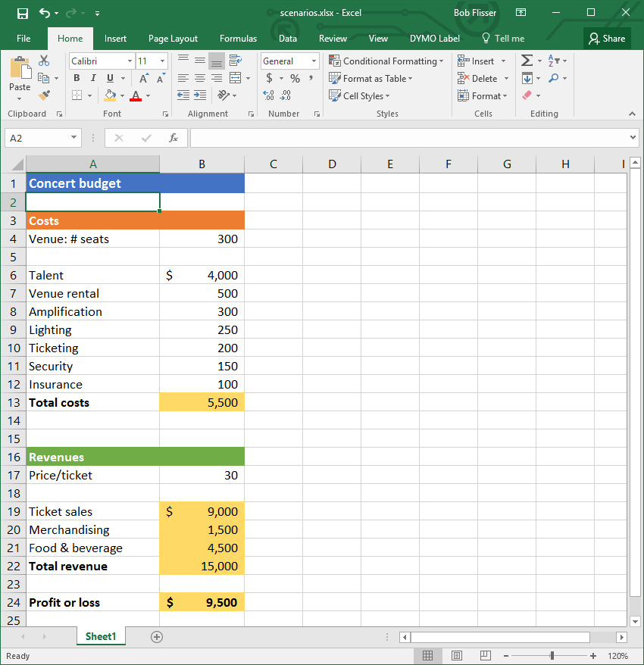Click the Find & Select magnifier icon
Viewport: 644px width, 665px height.
point(553,78)
